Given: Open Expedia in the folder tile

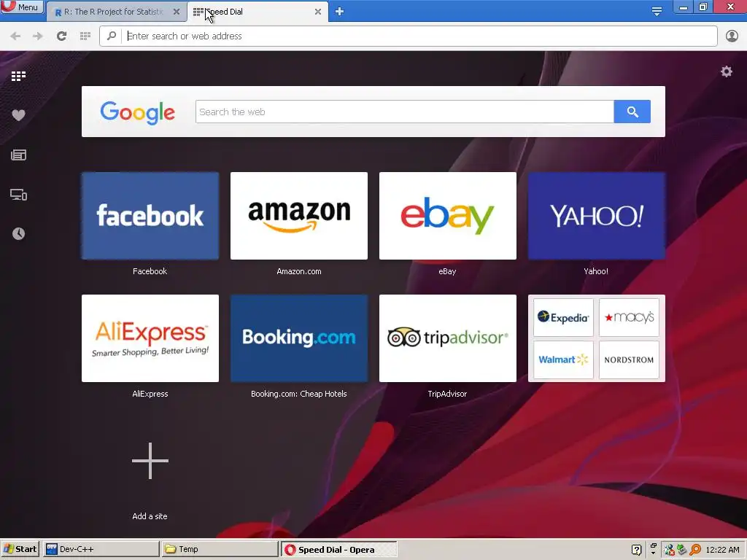Looking at the screenshot, I should tap(563, 317).
